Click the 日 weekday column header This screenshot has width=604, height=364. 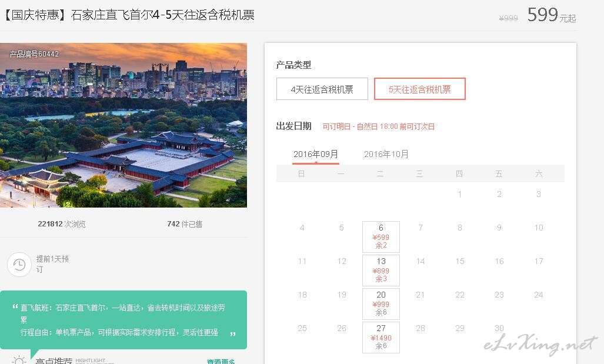click(x=301, y=173)
